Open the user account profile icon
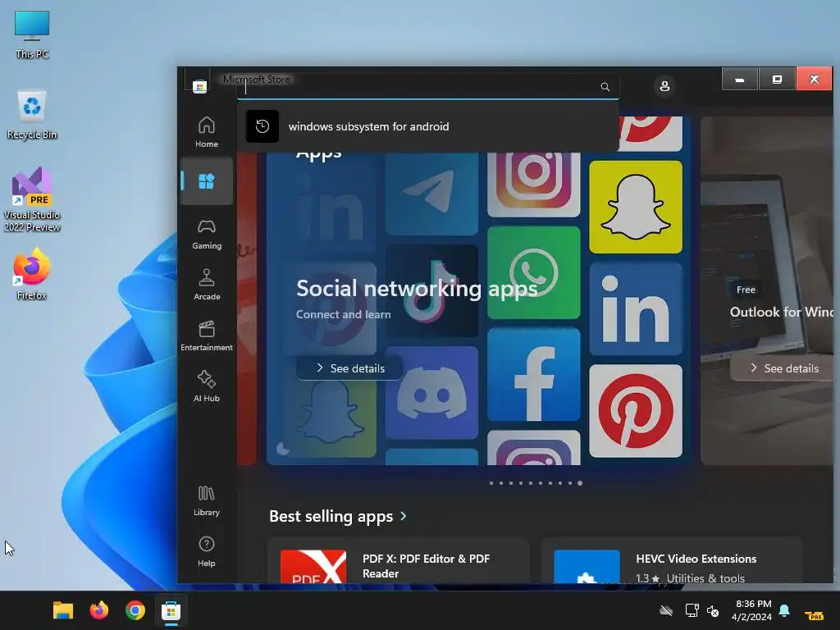This screenshot has width=840, height=630. 664,86
